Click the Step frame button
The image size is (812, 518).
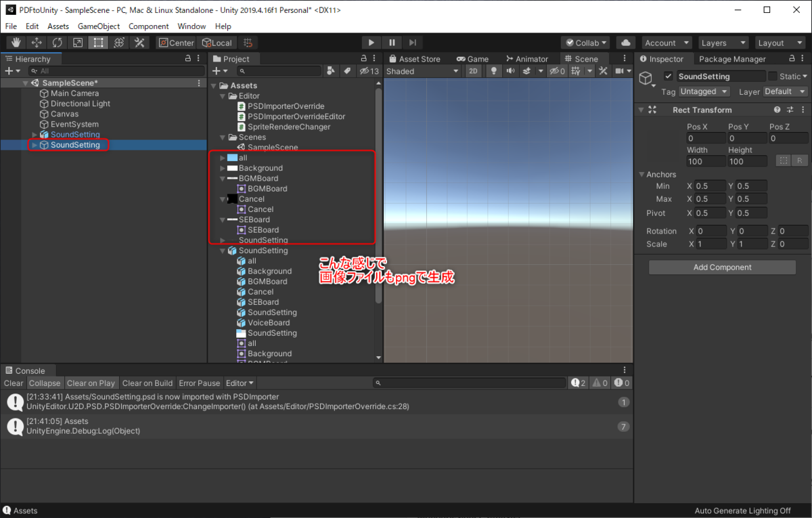(x=413, y=43)
